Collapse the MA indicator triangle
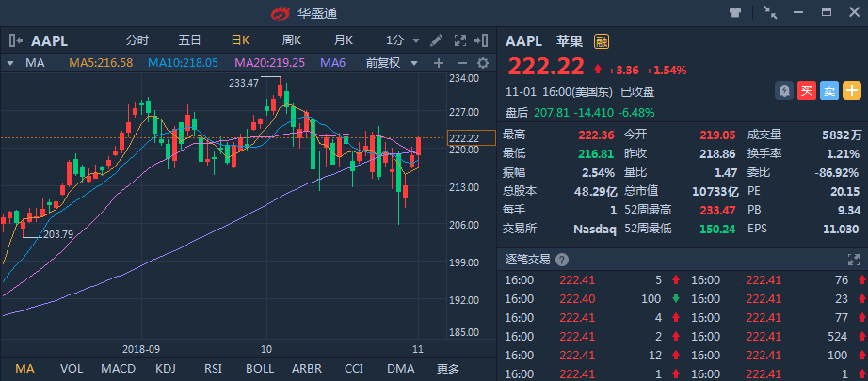The width and height of the screenshot is (868, 381). (x=10, y=63)
